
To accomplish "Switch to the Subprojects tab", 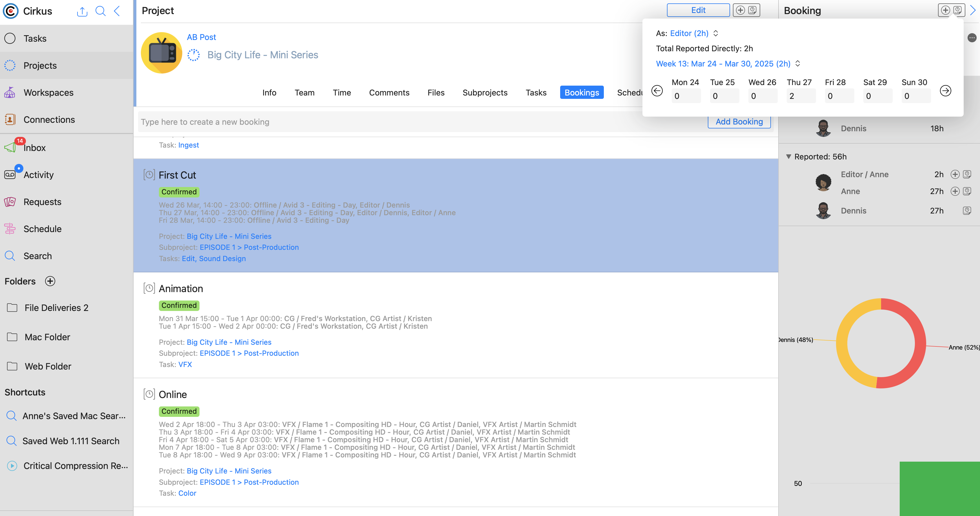I will pyautogui.click(x=485, y=92).
